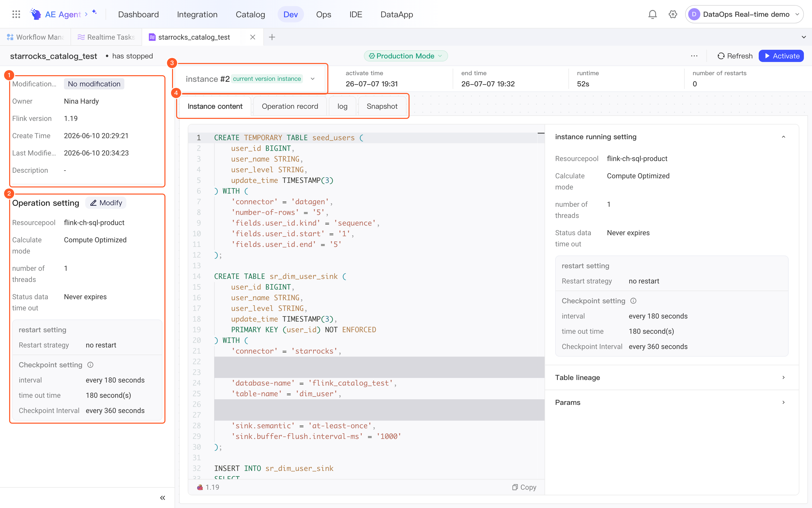Open the Integration menu
This screenshot has height=508, width=812.
pyautogui.click(x=197, y=14)
